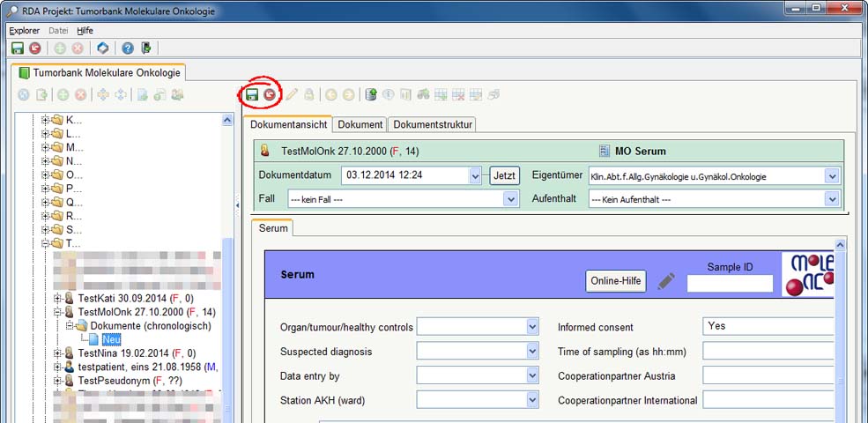Collapse the Dokumente (chronologisch) folder
This screenshot has height=423, width=868.
click(70, 325)
